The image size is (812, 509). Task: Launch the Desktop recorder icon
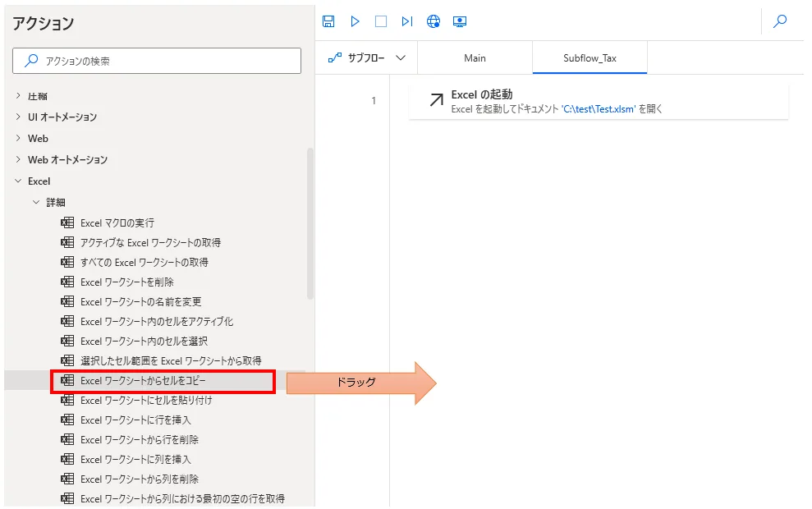(x=460, y=21)
